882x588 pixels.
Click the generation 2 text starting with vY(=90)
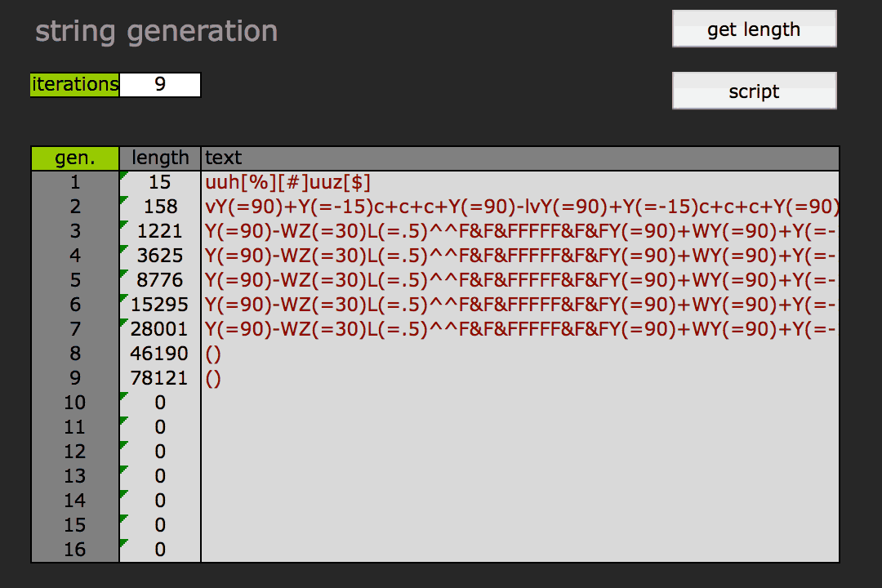point(519,207)
